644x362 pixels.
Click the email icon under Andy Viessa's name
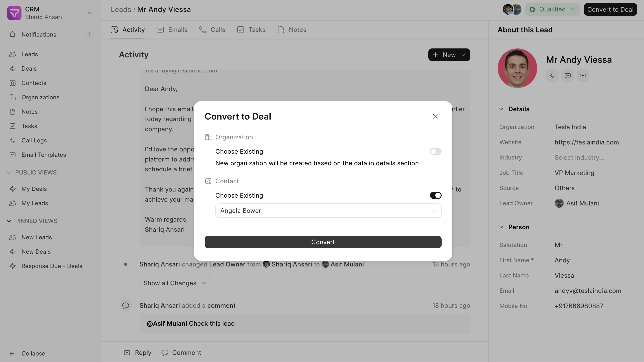pos(567,75)
